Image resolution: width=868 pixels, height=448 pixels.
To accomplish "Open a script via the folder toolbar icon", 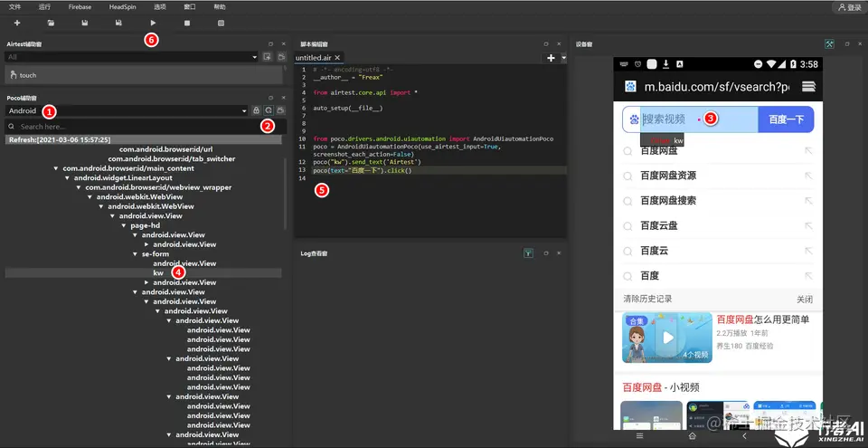I will point(51,24).
